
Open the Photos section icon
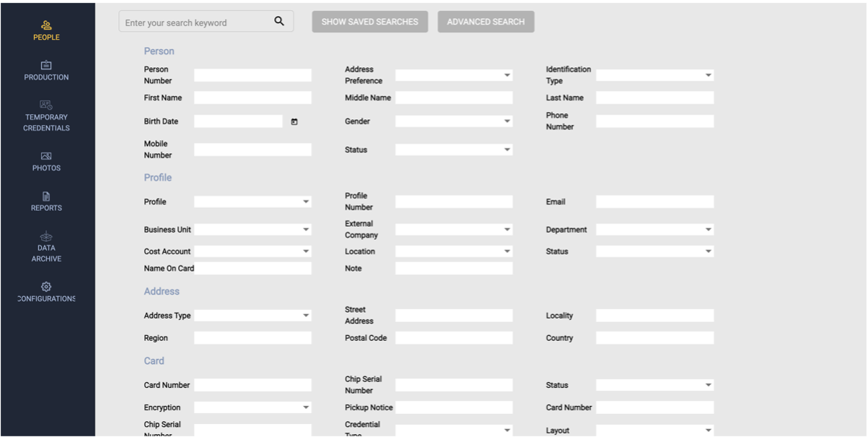pyautogui.click(x=45, y=155)
